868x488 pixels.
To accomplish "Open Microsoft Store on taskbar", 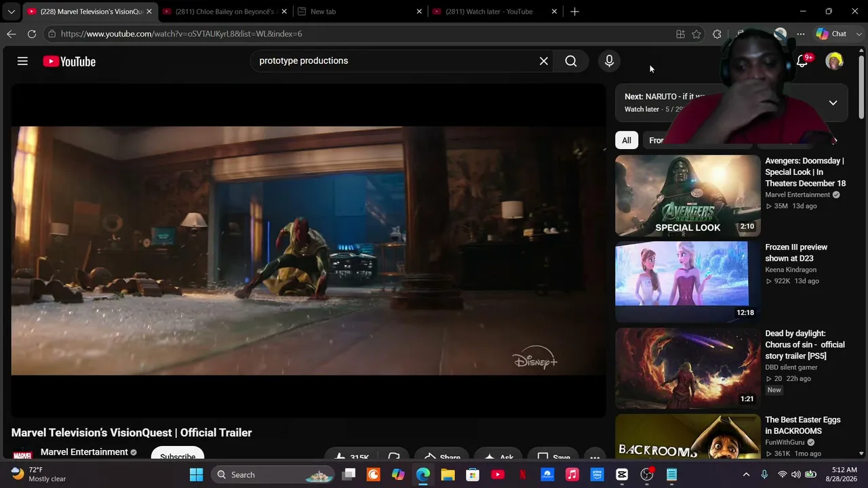I will click(473, 474).
